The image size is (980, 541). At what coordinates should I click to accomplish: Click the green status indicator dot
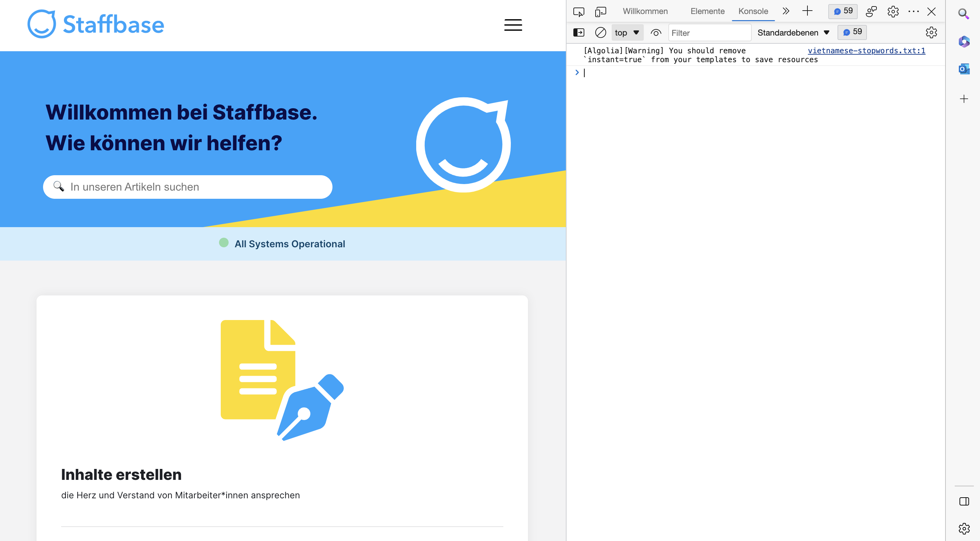[224, 242]
